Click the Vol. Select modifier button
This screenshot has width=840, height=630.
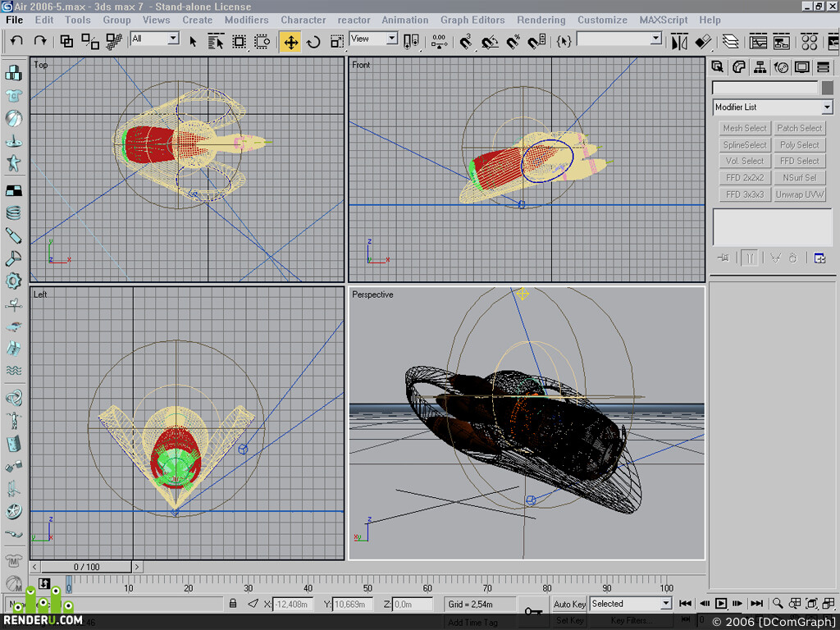(x=745, y=161)
